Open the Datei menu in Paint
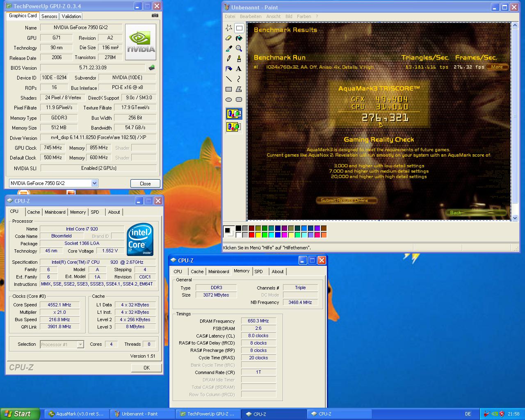The image size is (525, 420). [230, 16]
